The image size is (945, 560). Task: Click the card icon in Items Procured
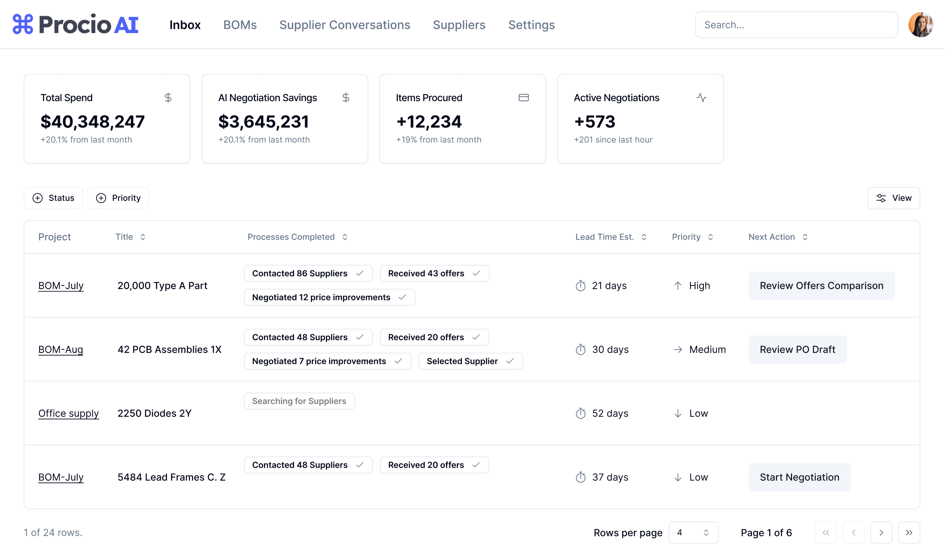coord(523,98)
